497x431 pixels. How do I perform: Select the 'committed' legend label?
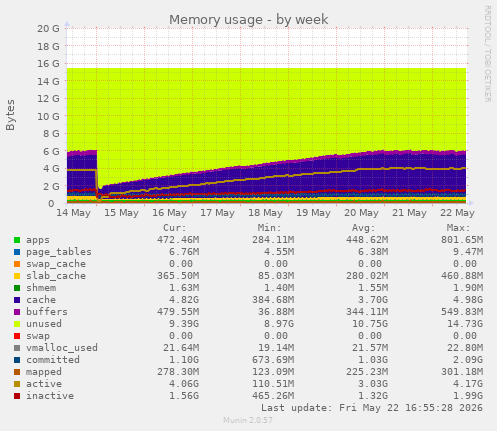[53, 360]
